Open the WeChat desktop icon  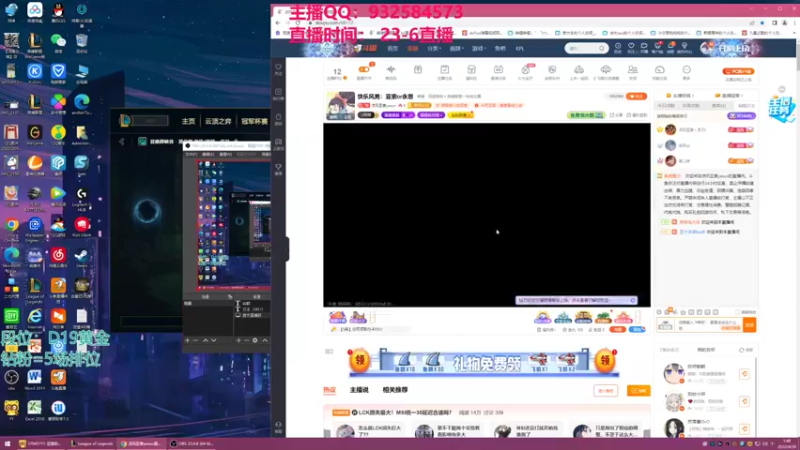click(x=58, y=41)
